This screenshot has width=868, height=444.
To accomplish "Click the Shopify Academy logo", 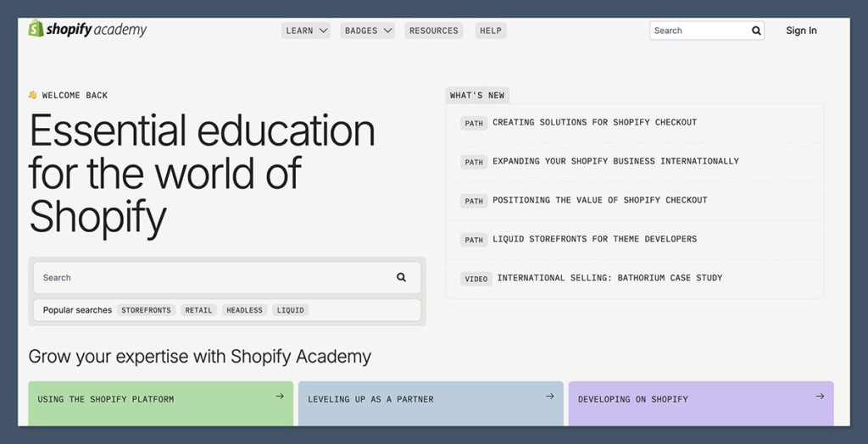I will coord(87,30).
